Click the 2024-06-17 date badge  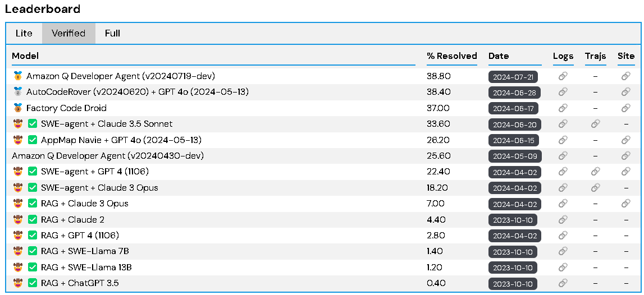pos(513,108)
